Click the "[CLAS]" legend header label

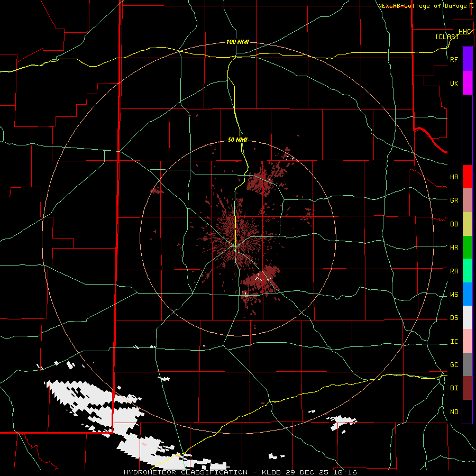[x=447, y=36]
